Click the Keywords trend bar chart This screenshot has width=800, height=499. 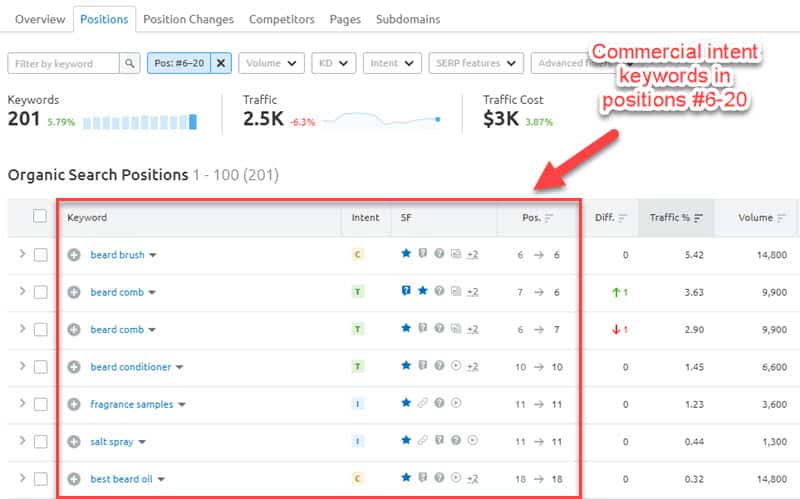click(x=140, y=122)
